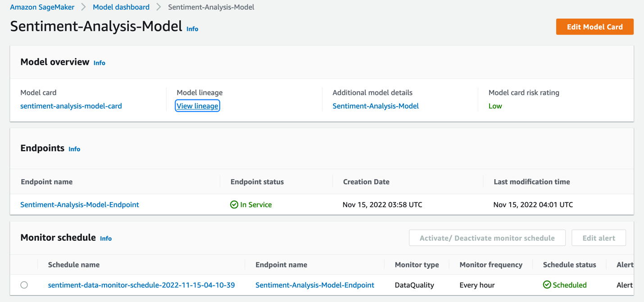This screenshot has width=644, height=302.
Task: Click In Service status text
Action: click(x=256, y=204)
